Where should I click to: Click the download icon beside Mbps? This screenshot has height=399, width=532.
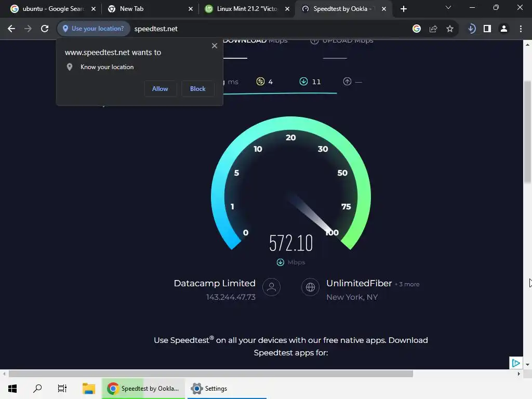(x=280, y=262)
